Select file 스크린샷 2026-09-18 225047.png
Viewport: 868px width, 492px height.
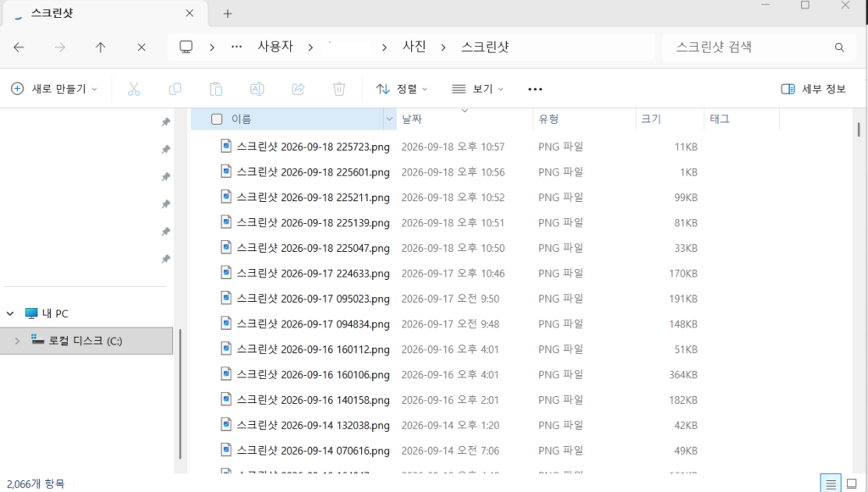point(314,249)
